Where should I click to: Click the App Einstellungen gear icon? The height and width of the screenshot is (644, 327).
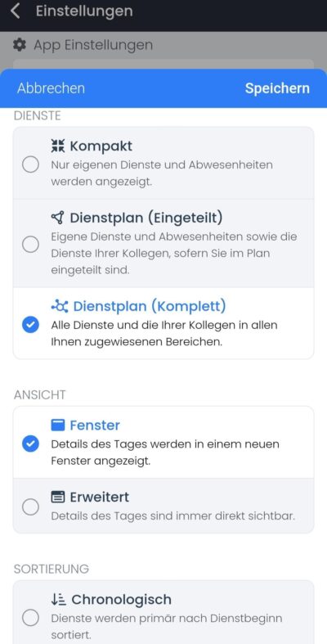coord(20,45)
